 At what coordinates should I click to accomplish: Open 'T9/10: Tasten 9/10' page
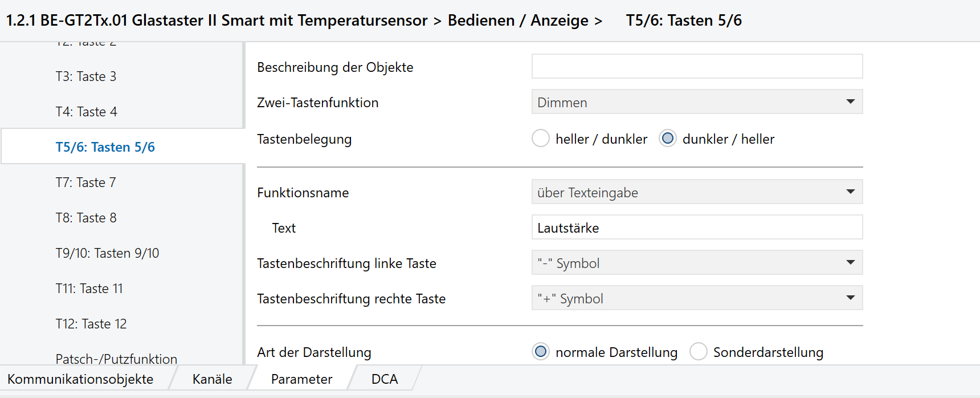108,253
